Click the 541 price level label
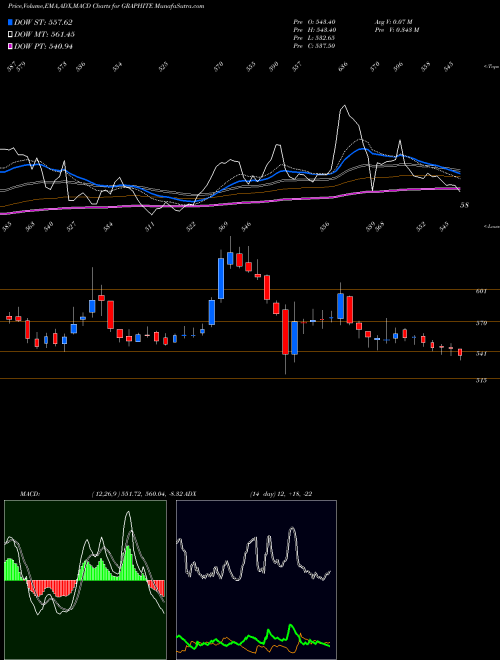This screenshot has width=500, height=660. pos(481,354)
